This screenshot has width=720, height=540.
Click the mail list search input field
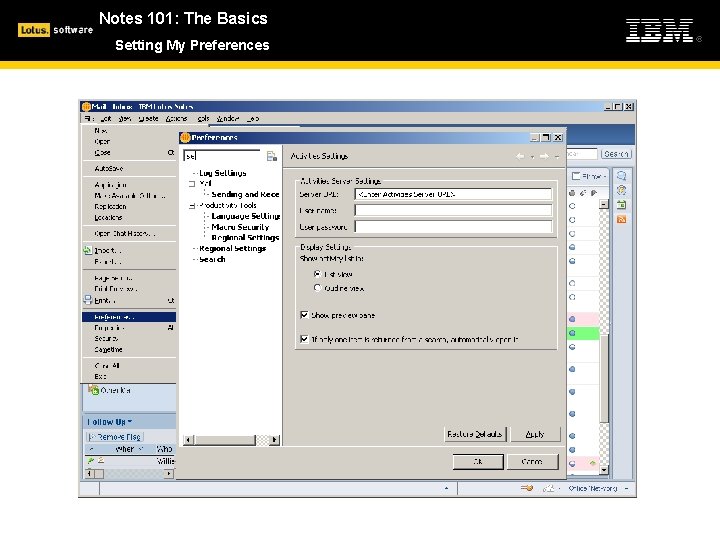pyautogui.click(x=582, y=154)
